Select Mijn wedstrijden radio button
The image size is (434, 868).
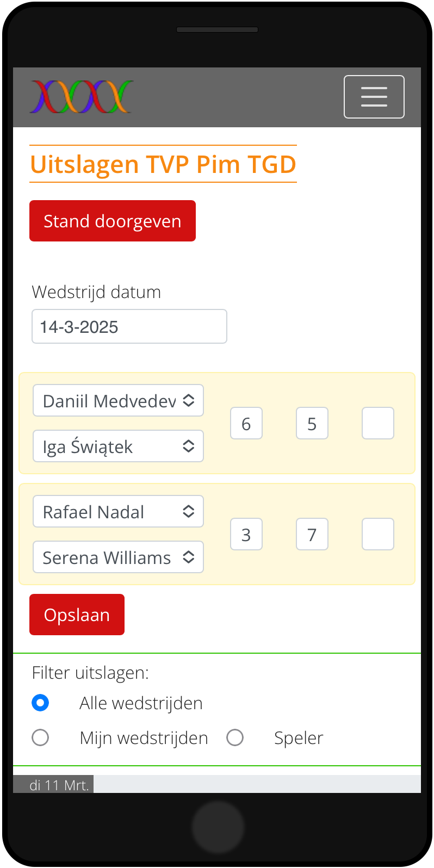(x=40, y=737)
